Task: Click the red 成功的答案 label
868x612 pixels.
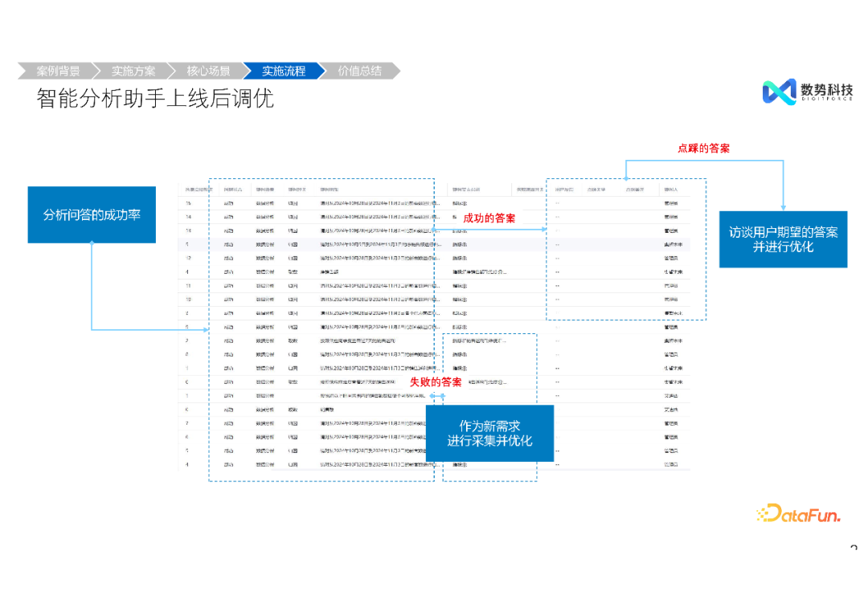Action: click(x=490, y=218)
